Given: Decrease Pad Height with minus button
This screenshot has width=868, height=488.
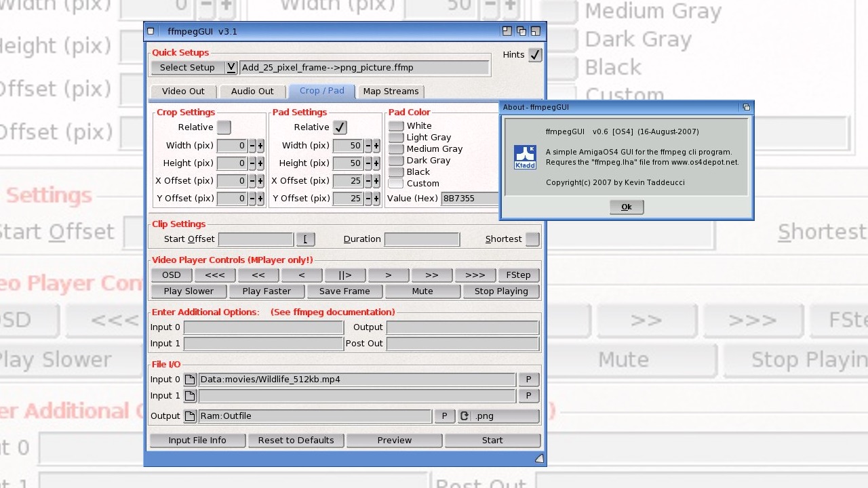Looking at the screenshot, I should (368, 163).
